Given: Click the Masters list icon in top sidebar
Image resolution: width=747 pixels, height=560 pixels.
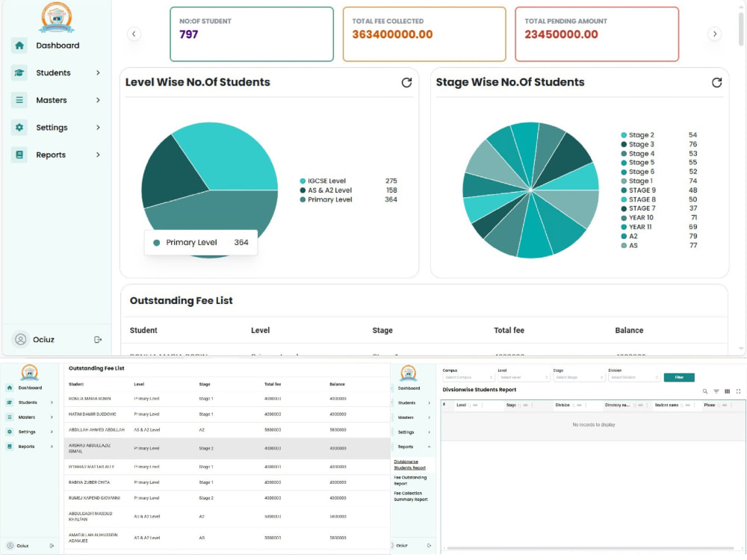Looking at the screenshot, I should coord(19,100).
